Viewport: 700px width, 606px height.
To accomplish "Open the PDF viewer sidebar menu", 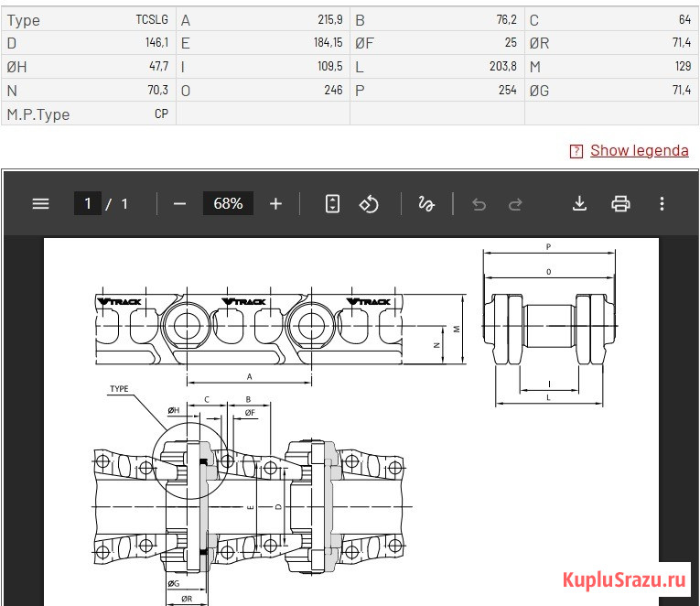I will tap(40, 203).
